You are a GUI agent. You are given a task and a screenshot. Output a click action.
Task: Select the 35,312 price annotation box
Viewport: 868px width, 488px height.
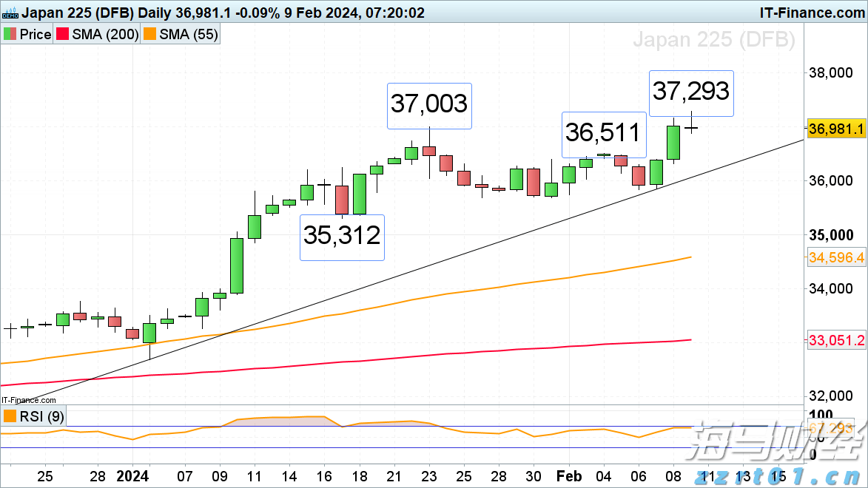coord(341,236)
